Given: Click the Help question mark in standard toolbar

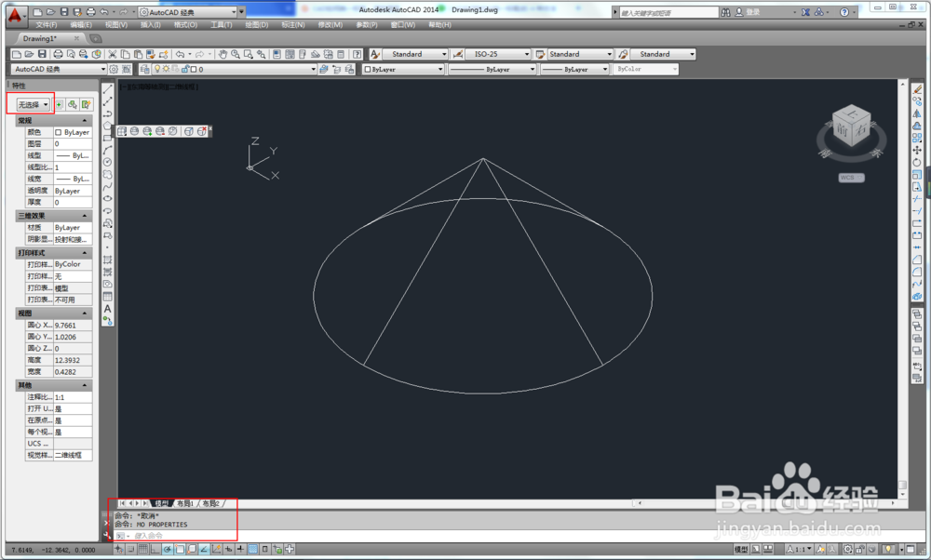Looking at the screenshot, I should pyautogui.click(x=357, y=54).
